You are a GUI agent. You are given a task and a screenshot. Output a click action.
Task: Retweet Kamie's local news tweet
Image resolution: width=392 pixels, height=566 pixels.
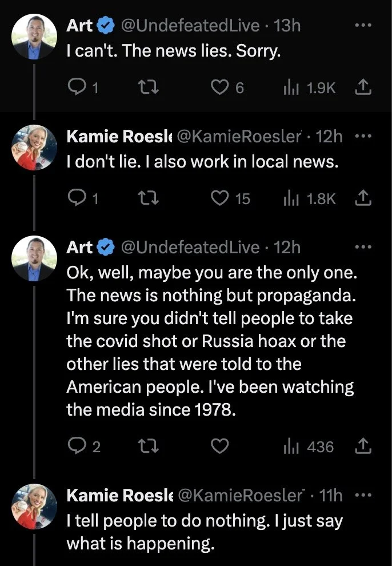click(149, 198)
